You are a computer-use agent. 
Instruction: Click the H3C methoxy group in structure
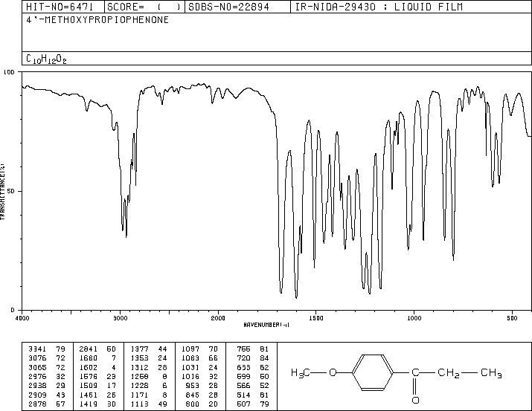[301, 373]
